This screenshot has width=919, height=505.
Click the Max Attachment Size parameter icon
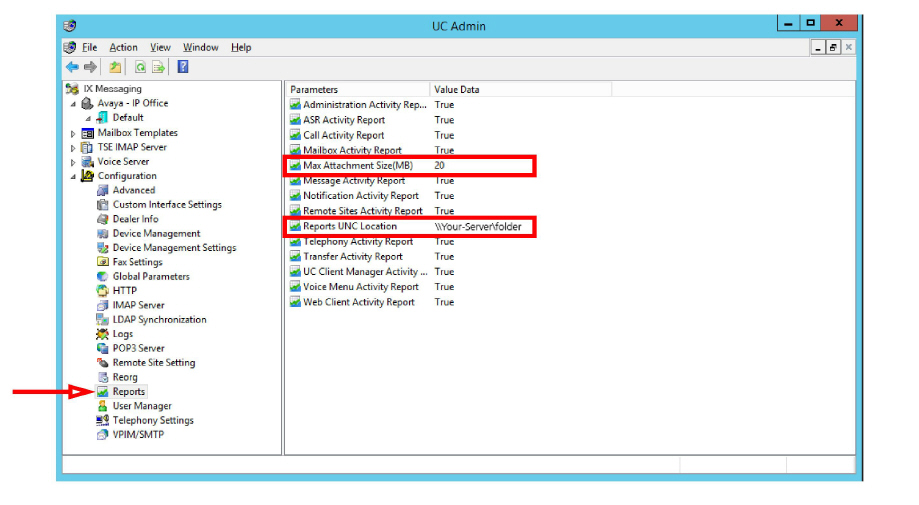(x=295, y=166)
